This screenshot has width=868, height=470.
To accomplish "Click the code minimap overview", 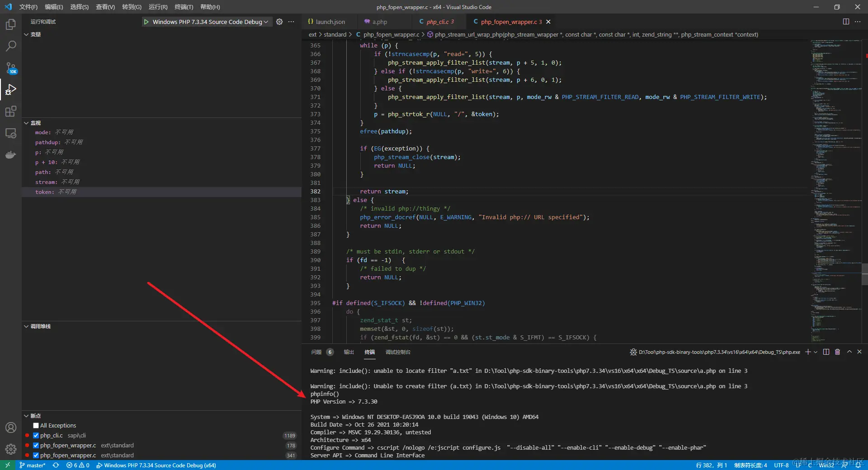I will (x=836, y=190).
